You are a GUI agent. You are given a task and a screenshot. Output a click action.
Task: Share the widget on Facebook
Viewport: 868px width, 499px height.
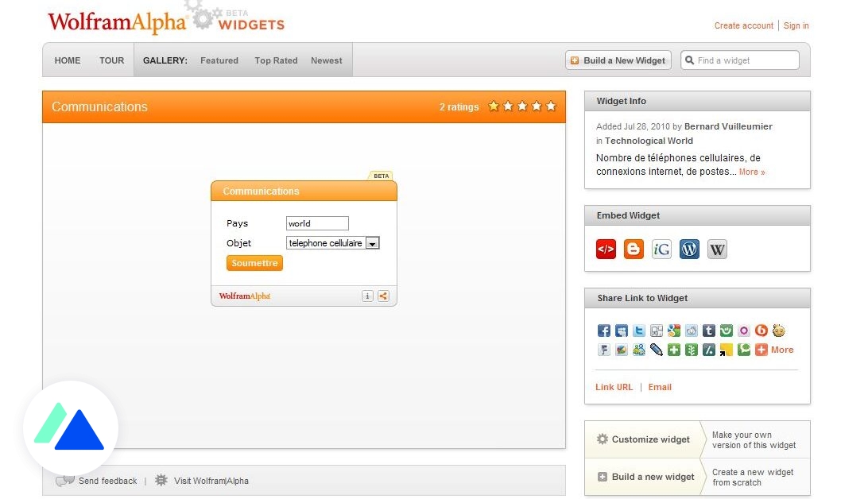[604, 331]
